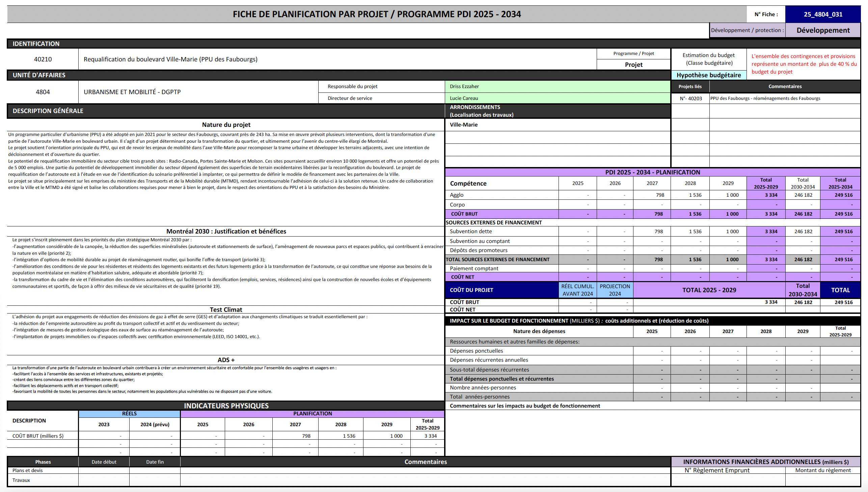Select RÉEL CUMUL. AVANT 2024 header
868x492 pixels.
(577, 290)
